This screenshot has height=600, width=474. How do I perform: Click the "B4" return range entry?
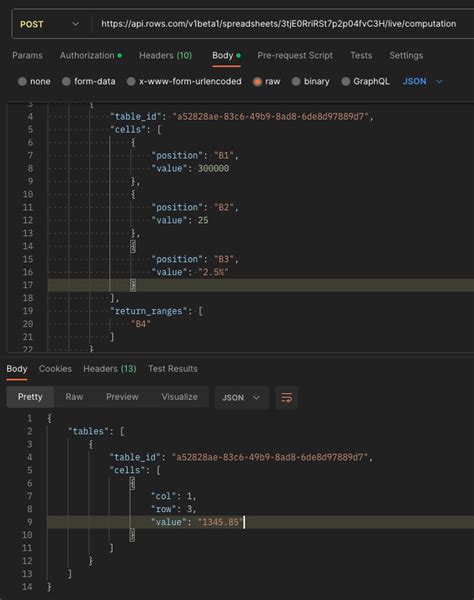point(141,324)
